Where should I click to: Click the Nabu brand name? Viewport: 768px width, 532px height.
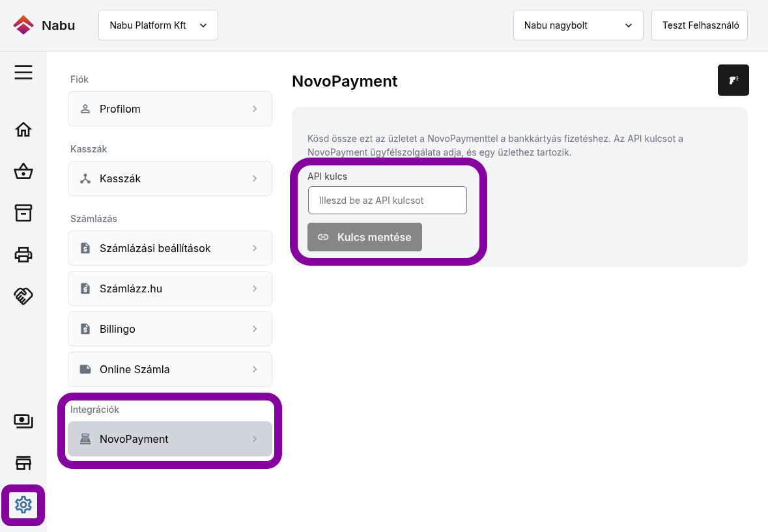pyautogui.click(x=58, y=25)
